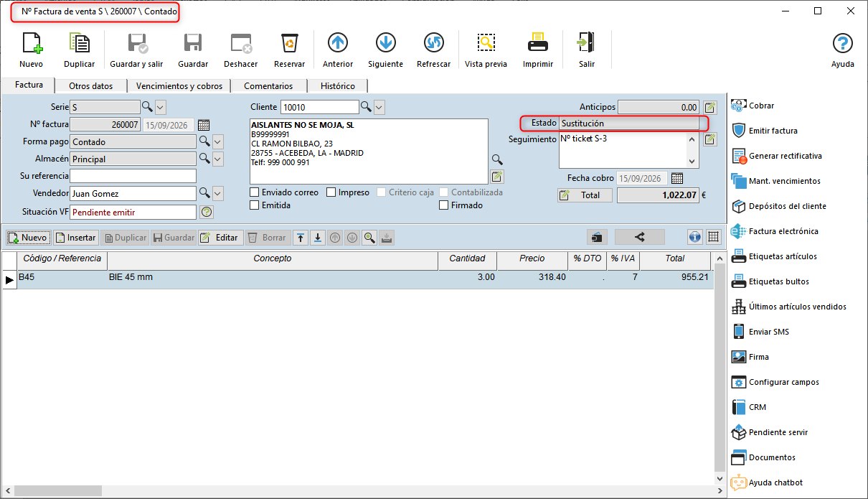Open Factura electrónica in the side panel
This screenshot has height=499, width=868.
[x=775, y=231]
